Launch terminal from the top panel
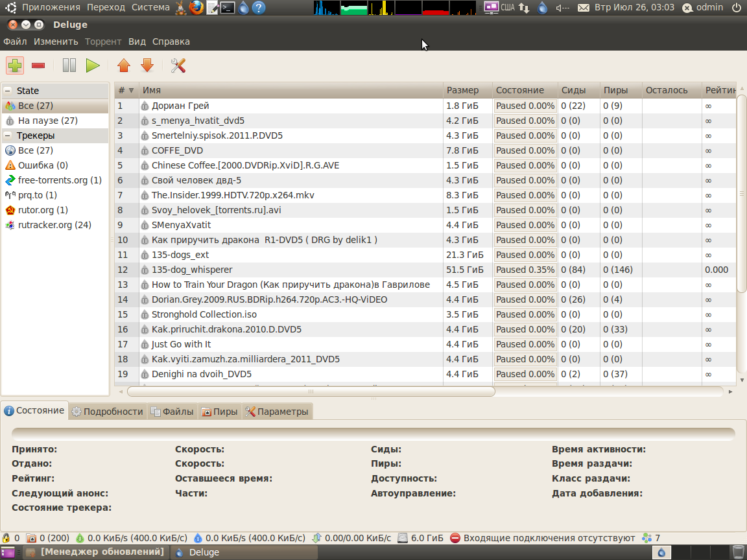 (228, 7)
